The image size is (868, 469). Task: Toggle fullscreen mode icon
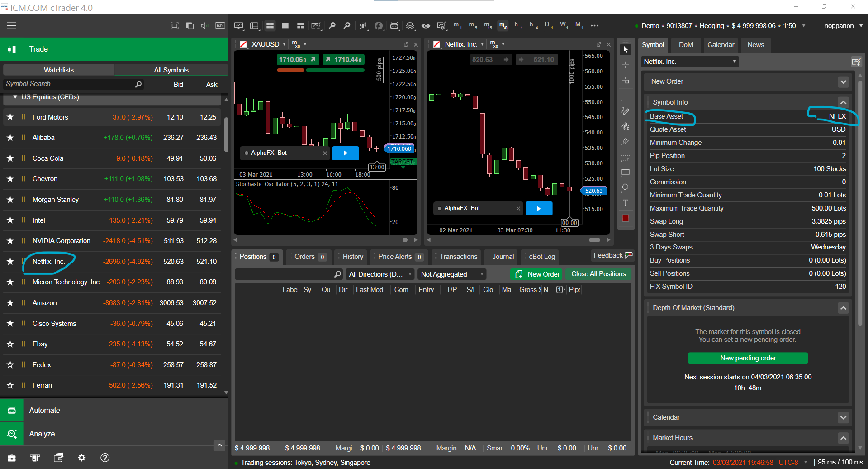[175, 26]
